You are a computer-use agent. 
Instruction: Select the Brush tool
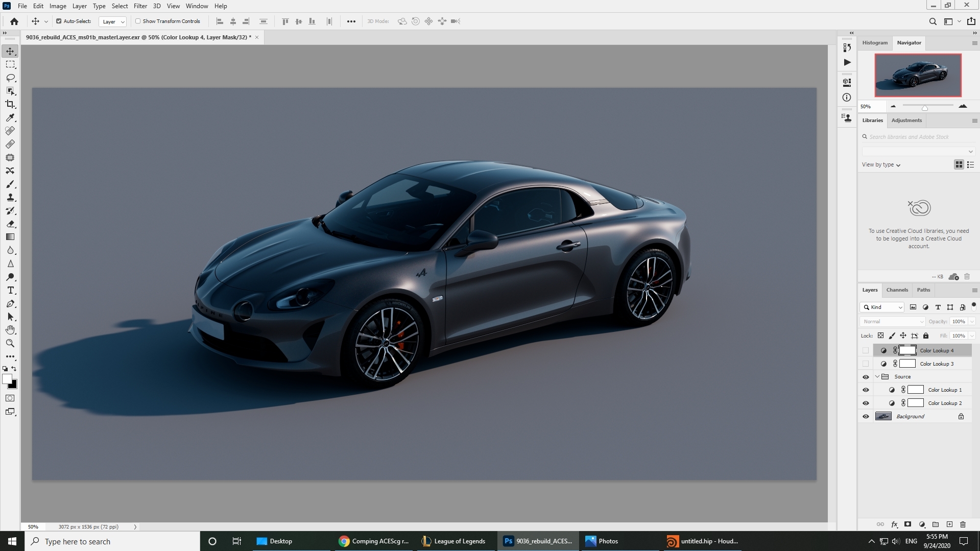pyautogui.click(x=10, y=184)
